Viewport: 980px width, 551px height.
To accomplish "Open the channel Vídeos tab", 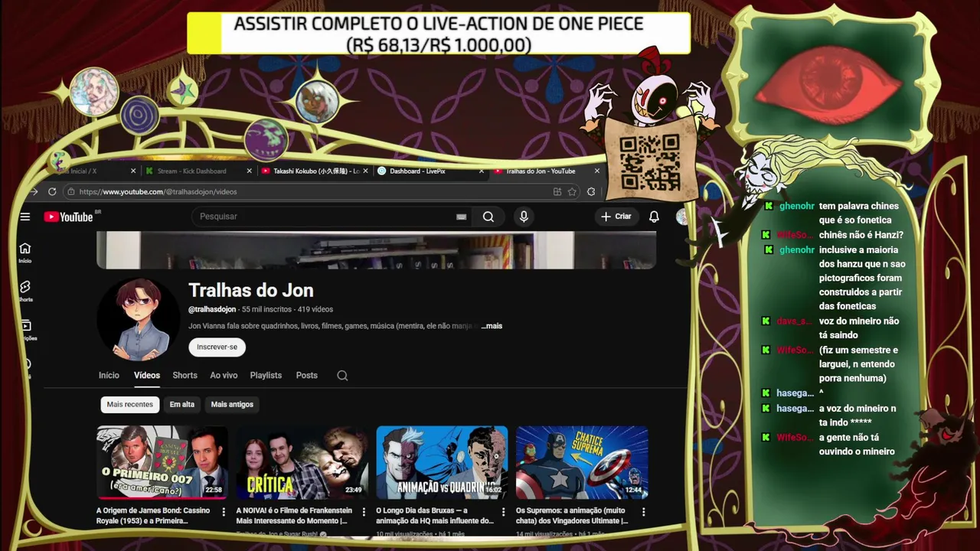I will pos(147,375).
